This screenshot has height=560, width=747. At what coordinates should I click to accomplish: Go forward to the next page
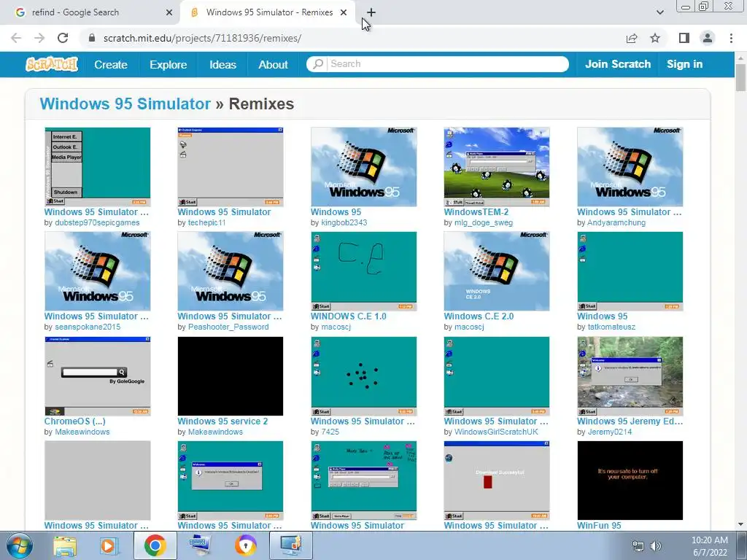point(39,38)
